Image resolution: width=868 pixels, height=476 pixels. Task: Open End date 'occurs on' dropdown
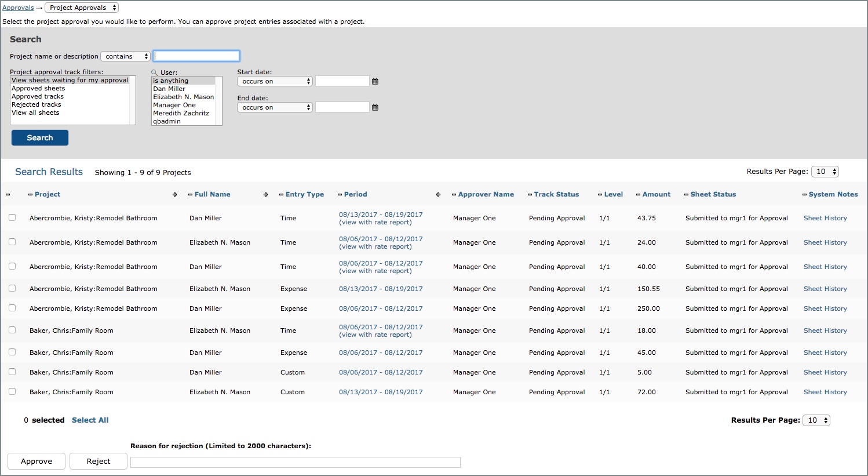[x=275, y=107]
